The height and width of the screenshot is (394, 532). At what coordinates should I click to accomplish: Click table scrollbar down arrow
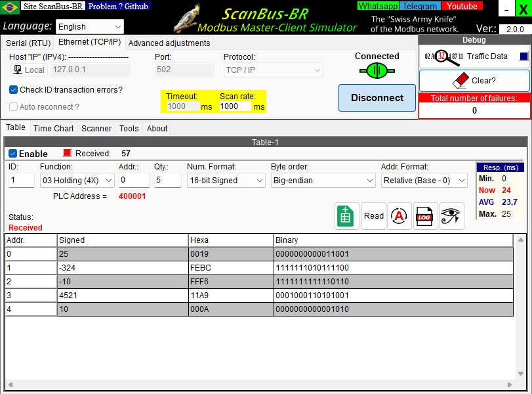(520, 374)
